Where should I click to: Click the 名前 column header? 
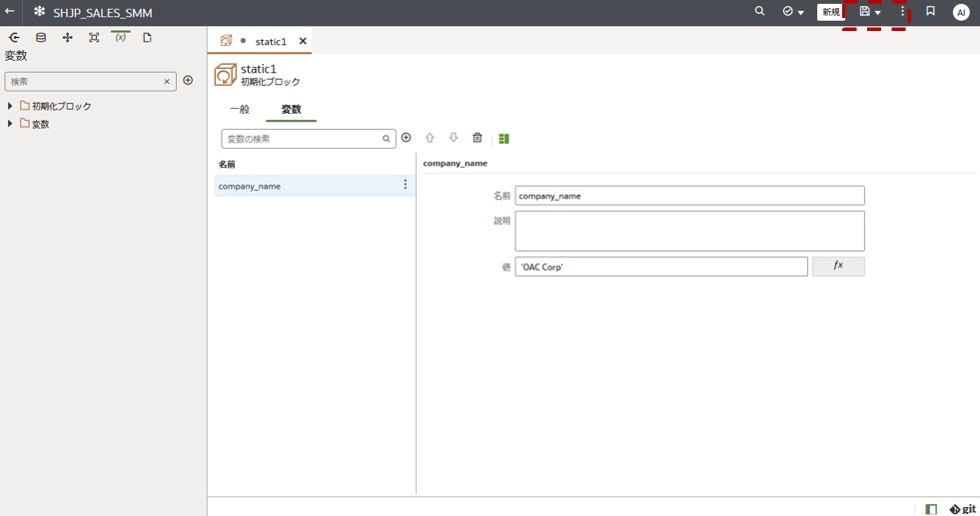pyautogui.click(x=227, y=165)
